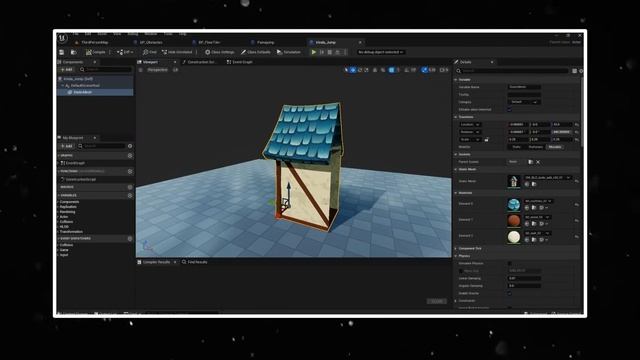The image size is (640, 360).
Task: Open Details panel settings gear icon
Action: [581, 71]
